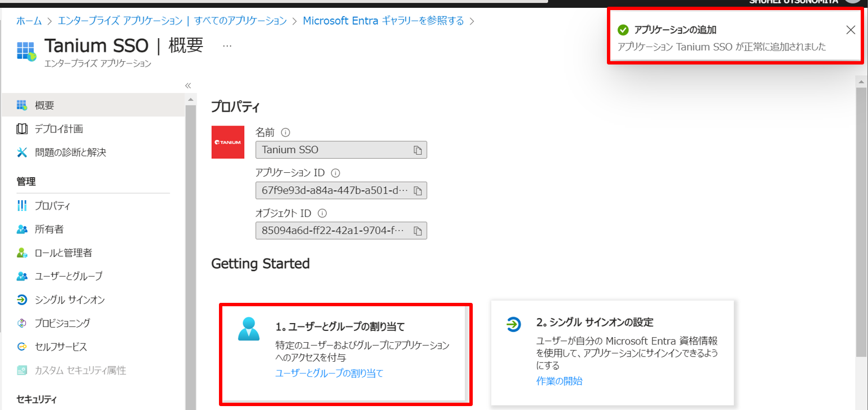Copy the アプリケーション ID value
The width and height of the screenshot is (868, 410).
click(417, 191)
